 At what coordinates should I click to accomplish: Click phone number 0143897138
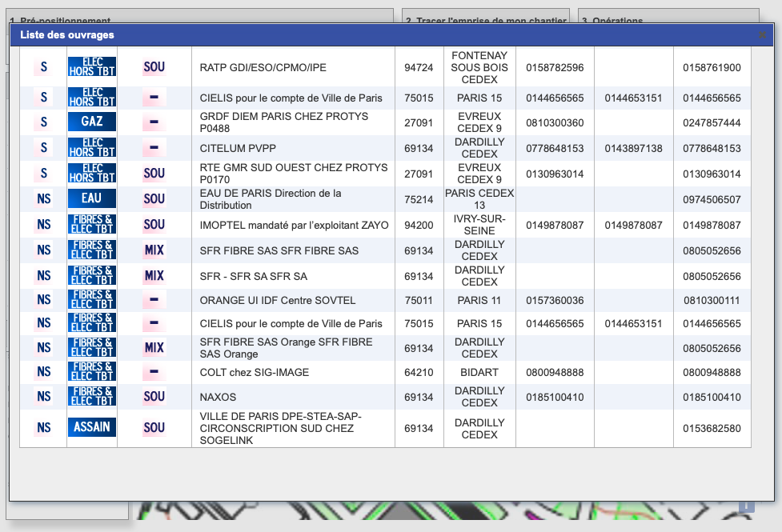pyautogui.click(x=633, y=148)
